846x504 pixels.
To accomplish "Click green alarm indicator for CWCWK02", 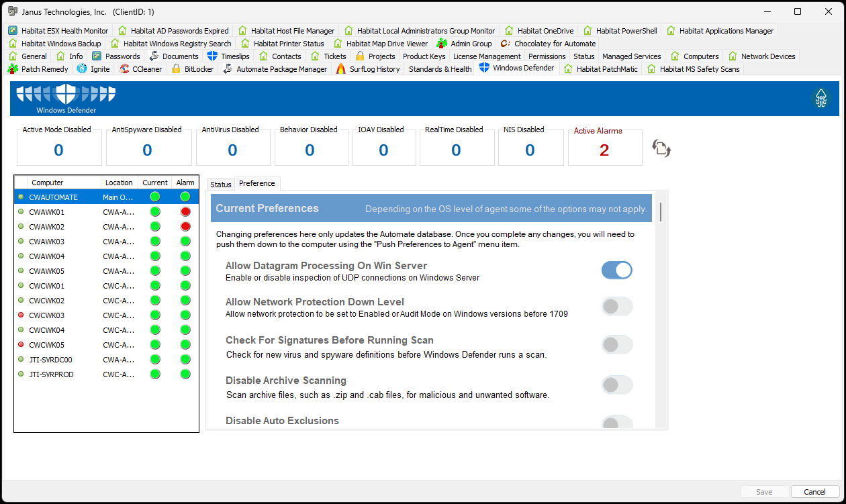I will tap(185, 301).
